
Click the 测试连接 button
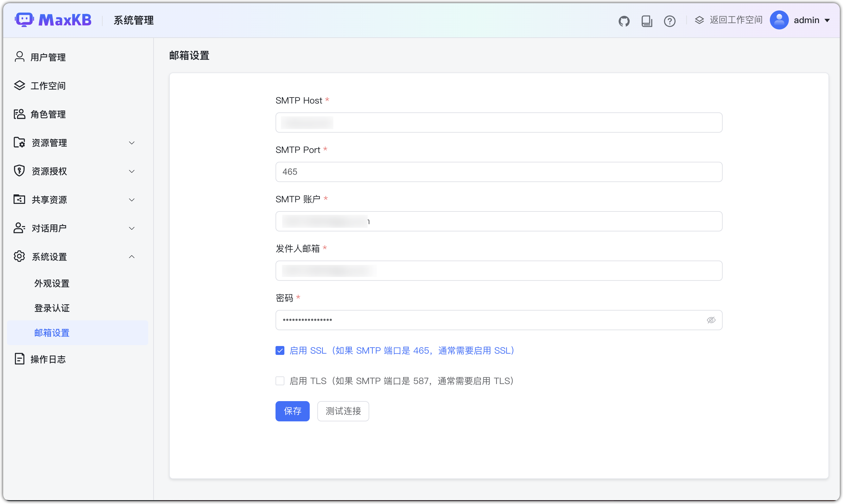pyautogui.click(x=343, y=411)
